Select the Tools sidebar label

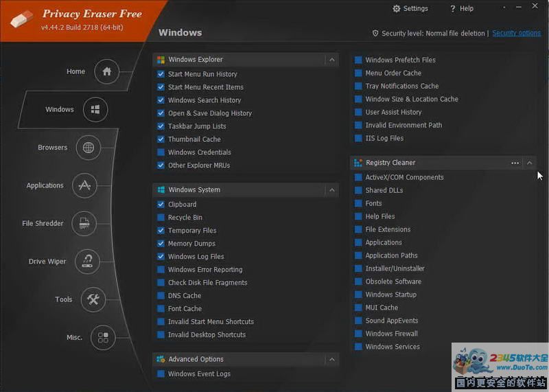[x=63, y=299]
